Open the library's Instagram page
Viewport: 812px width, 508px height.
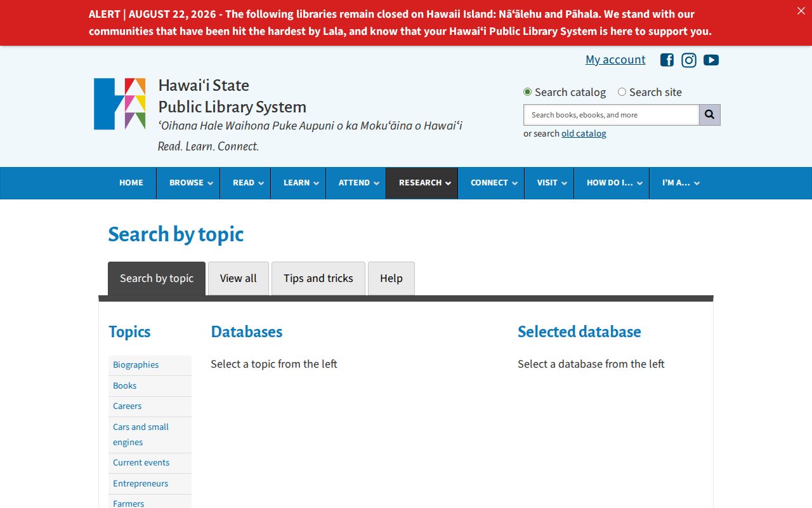[x=689, y=60]
